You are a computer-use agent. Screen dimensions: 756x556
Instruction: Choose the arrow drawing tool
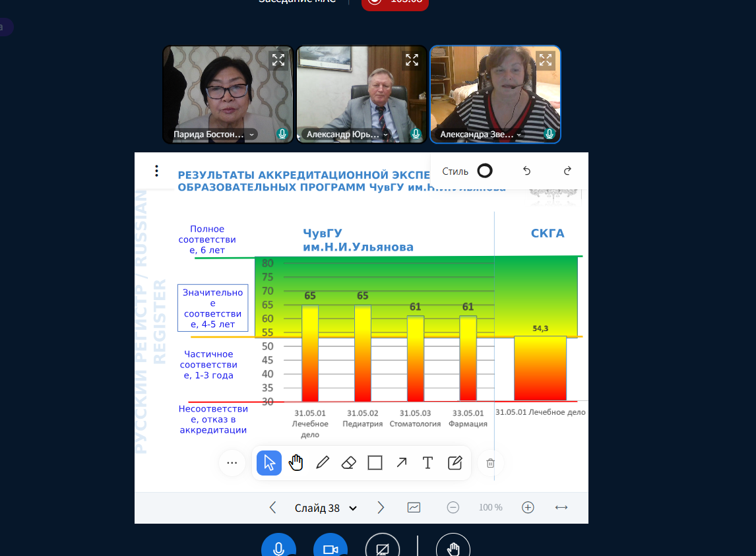[402, 463]
